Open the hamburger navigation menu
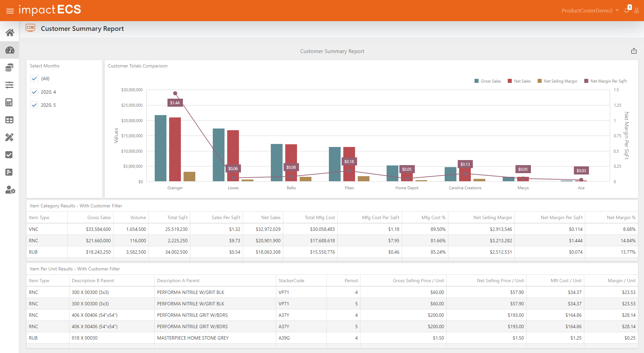The width and height of the screenshot is (644, 353). 10,11
